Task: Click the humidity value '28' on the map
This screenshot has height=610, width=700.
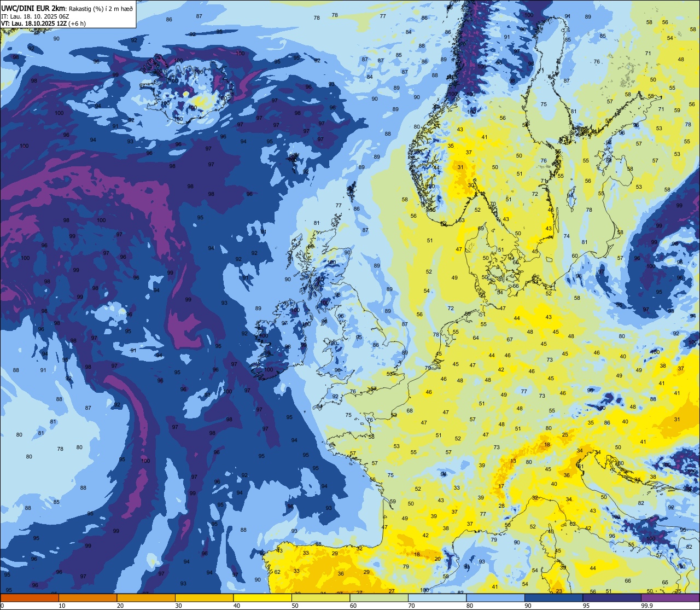Action: 502,506
